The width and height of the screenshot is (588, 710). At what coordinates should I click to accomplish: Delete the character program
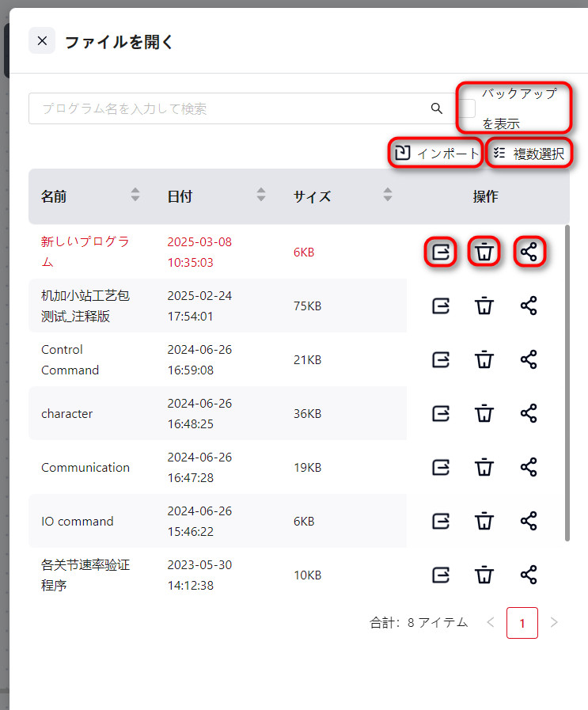(484, 413)
